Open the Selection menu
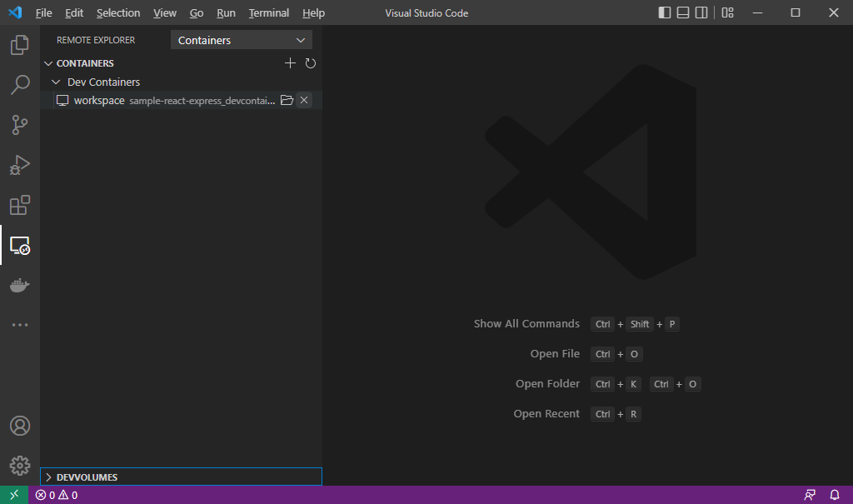This screenshot has width=853, height=504. [118, 13]
